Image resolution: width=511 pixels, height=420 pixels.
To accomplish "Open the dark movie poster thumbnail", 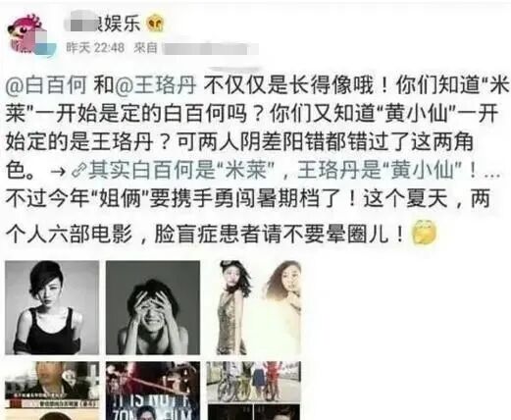I will point(153,391).
